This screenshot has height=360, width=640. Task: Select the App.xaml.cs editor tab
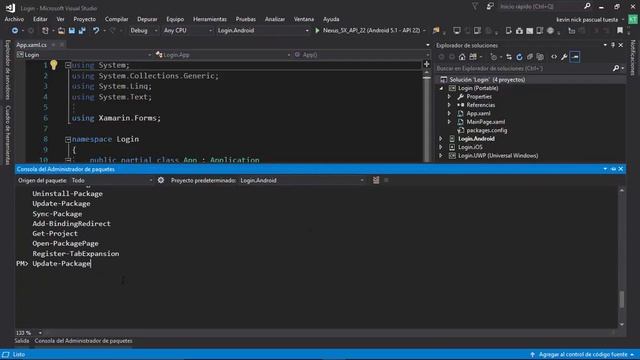(x=32, y=45)
